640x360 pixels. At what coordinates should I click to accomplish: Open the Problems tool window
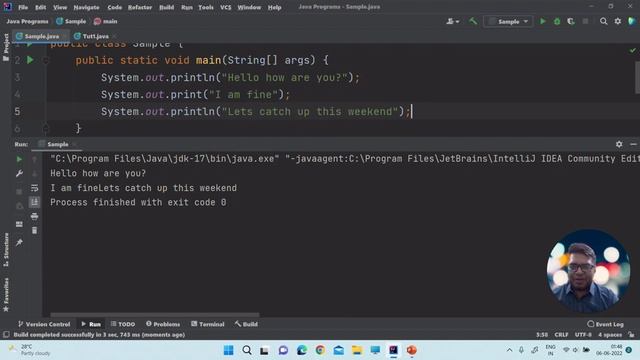coord(163,324)
